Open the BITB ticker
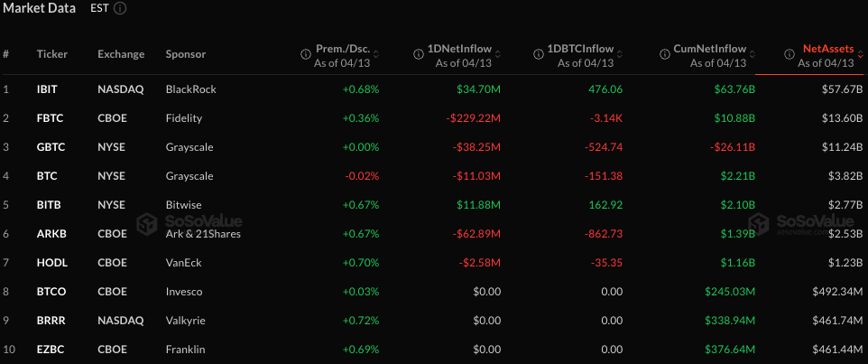868x364 pixels. (49, 205)
